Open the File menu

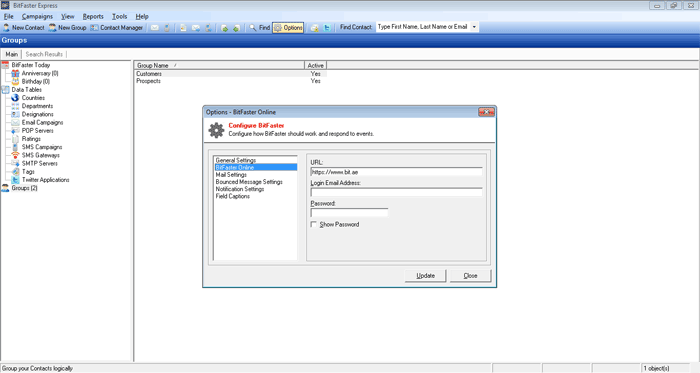[8, 17]
